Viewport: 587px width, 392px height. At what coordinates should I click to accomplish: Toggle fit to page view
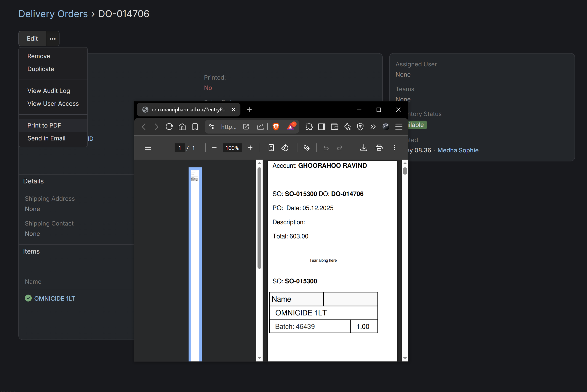(x=271, y=148)
